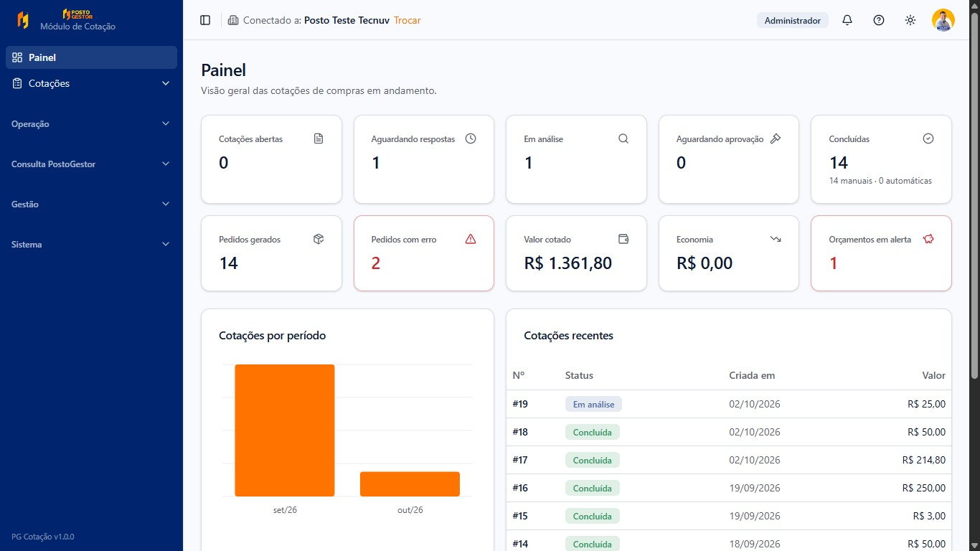
Task: Click the R$ 214,80 value for #17
Action: [924, 460]
